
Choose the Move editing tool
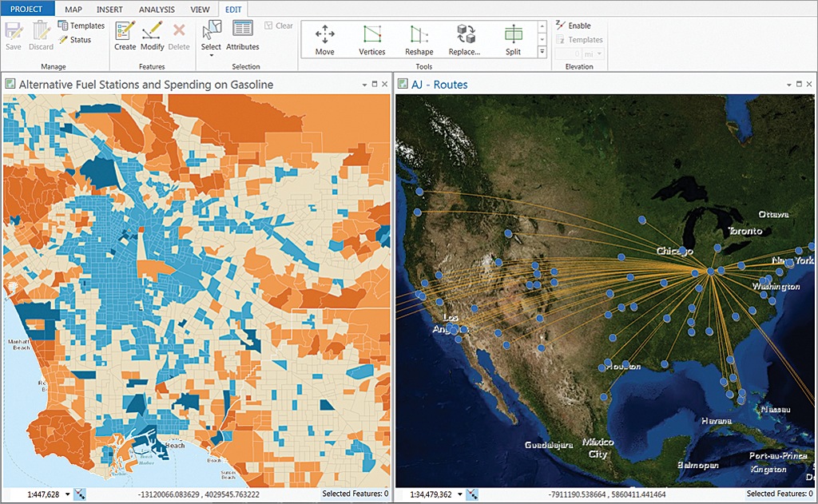(324, 40)
